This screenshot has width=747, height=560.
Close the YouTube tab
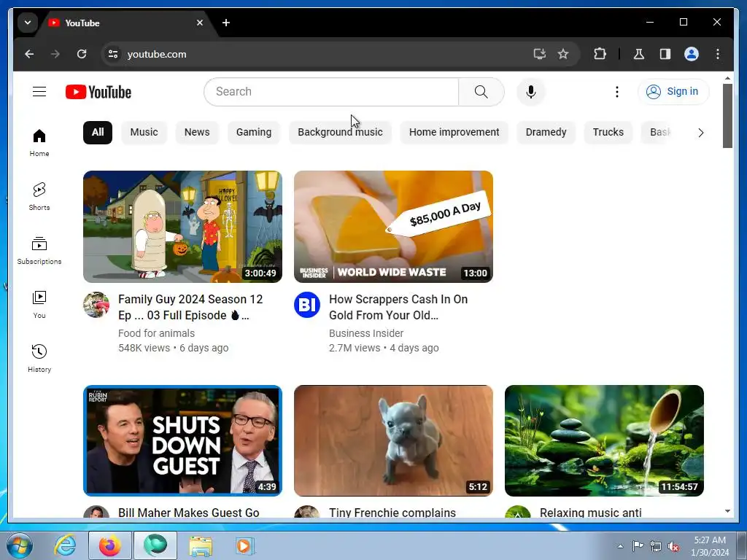point(200,23)
